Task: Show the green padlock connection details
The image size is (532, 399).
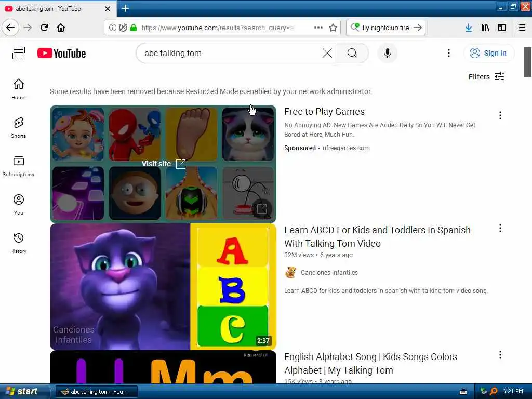Action: point(134,28)
